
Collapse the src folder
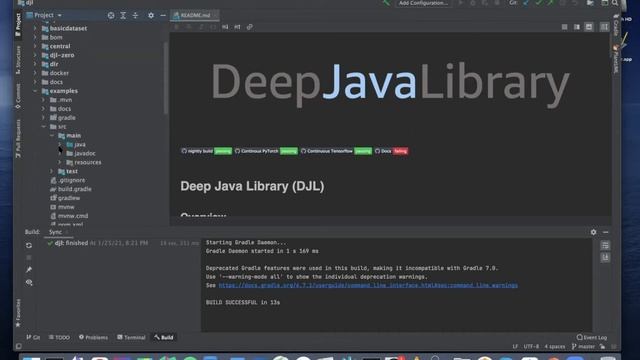tap(44, 127)
